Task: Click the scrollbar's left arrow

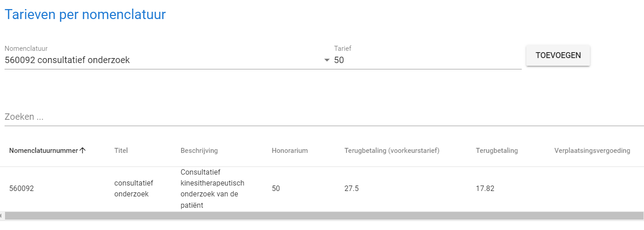Action: (1, 216)
